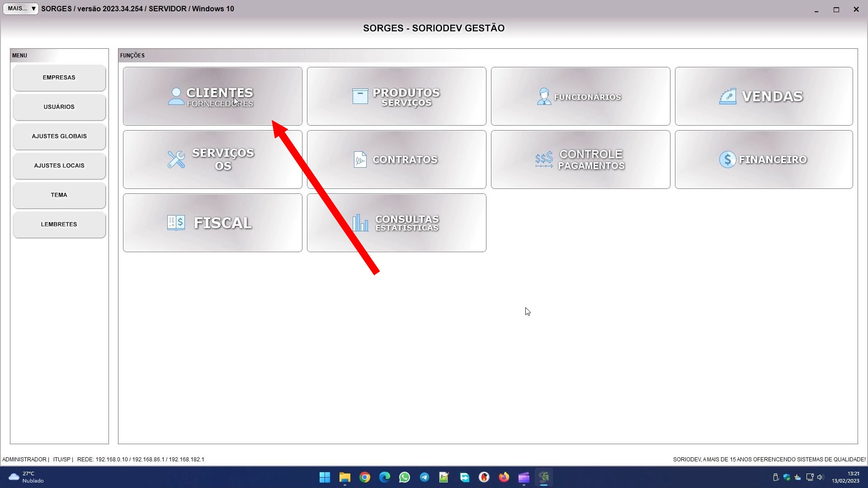The image size is (868, 488).
Task: Launch Microsoft Edge from taskbar
Action: [x=384, y=477]
